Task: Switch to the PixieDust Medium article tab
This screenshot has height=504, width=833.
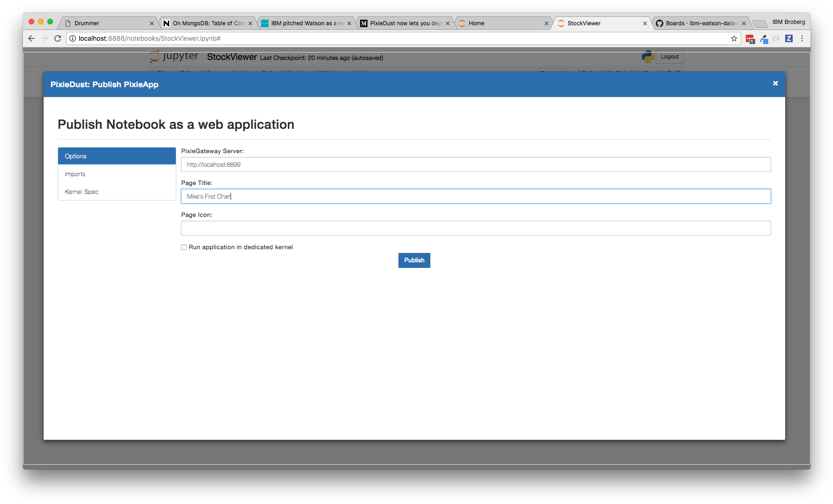Action: pyautogui.click(x=403, y=23)
